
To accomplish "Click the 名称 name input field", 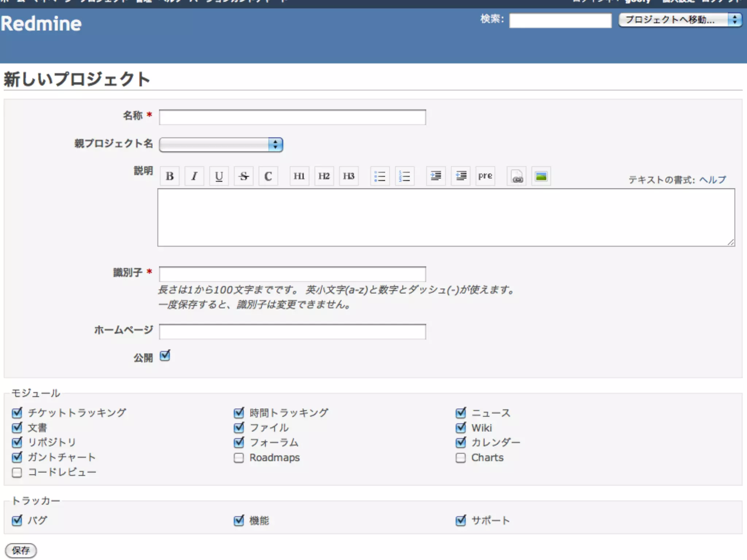I will pos(292,117).
